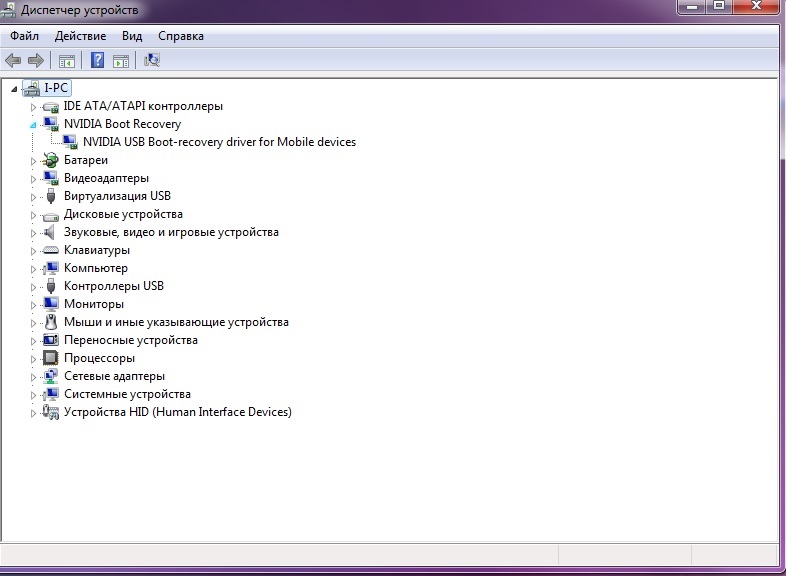Click the speaker icon for Звуковые устройства

(x=49, y=232)
